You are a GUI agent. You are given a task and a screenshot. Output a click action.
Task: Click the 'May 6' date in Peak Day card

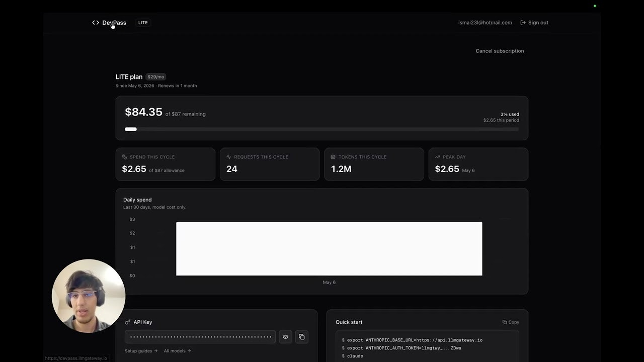(x=468, y=170)
